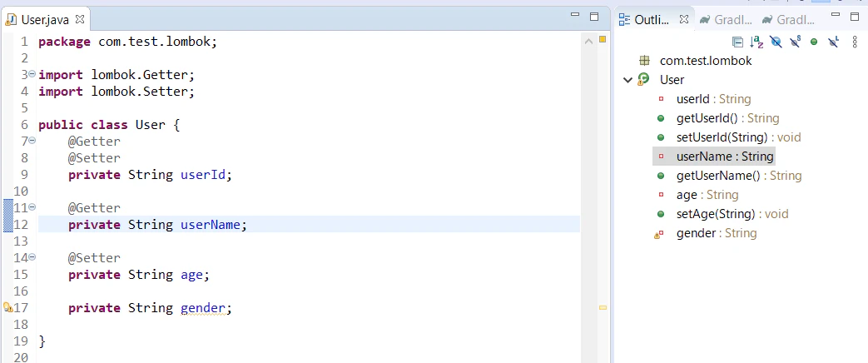Click the green public icon beside setAge(String)
The height and width of the screenshot is (363, 868).
pyautogui.click(x=661, y=214)
